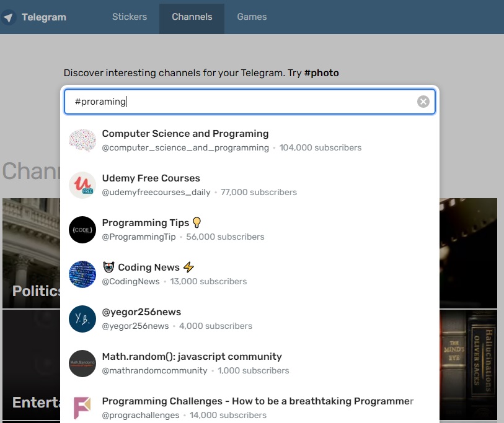
Task: Click the Programming Challenges F logo avatar
Action: pyautogui.click(x=82, y=408)
